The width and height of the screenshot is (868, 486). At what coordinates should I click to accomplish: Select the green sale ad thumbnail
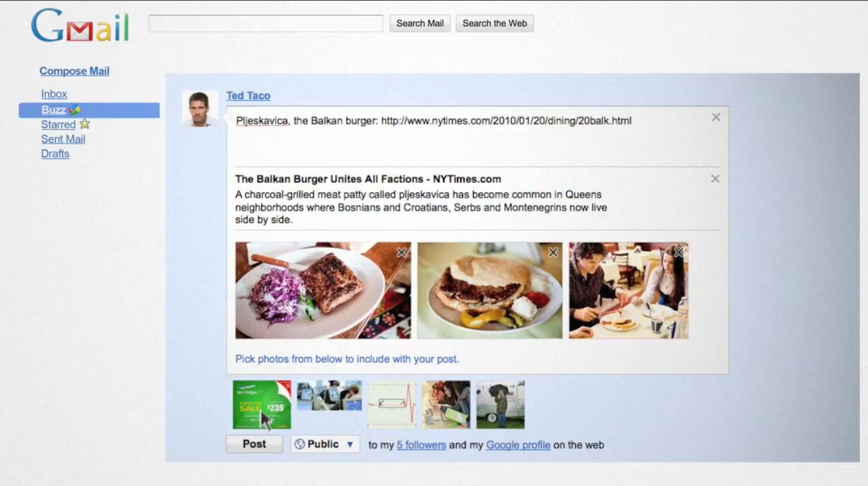[x=262, y=404]
